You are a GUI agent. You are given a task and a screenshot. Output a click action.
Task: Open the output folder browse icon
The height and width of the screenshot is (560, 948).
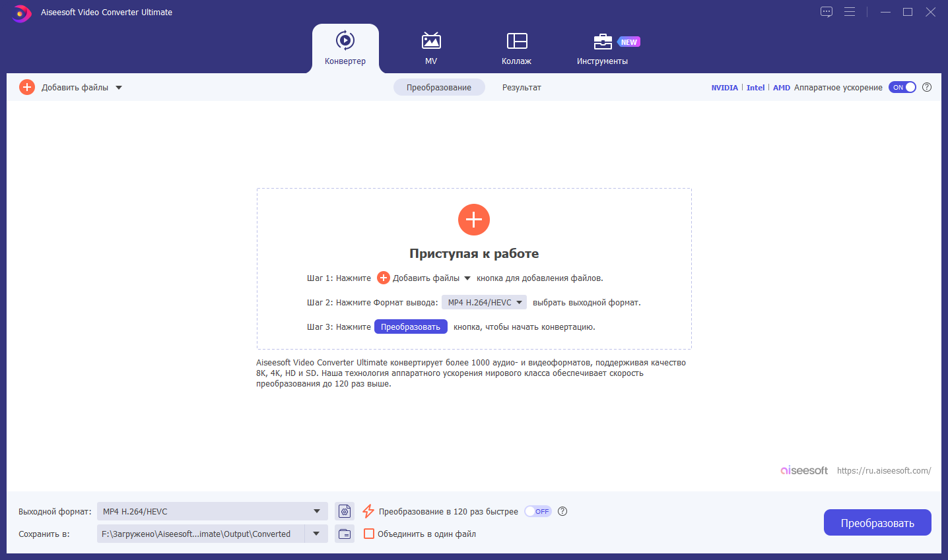pos(345,534)
